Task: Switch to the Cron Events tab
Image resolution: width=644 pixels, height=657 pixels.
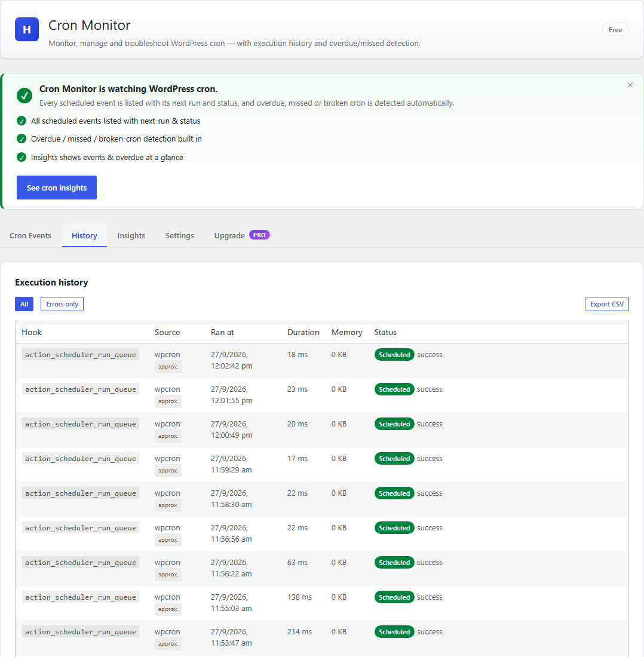Action: pos(30,235)
